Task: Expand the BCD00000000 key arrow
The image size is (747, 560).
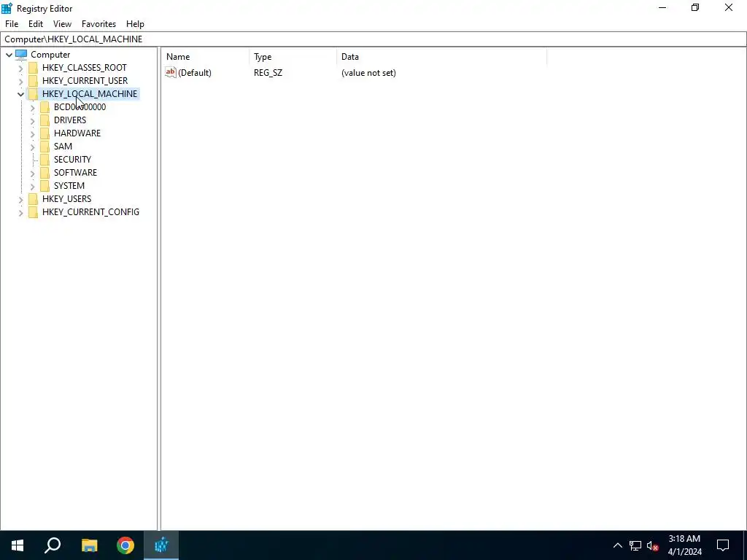Action: (32, 107)
